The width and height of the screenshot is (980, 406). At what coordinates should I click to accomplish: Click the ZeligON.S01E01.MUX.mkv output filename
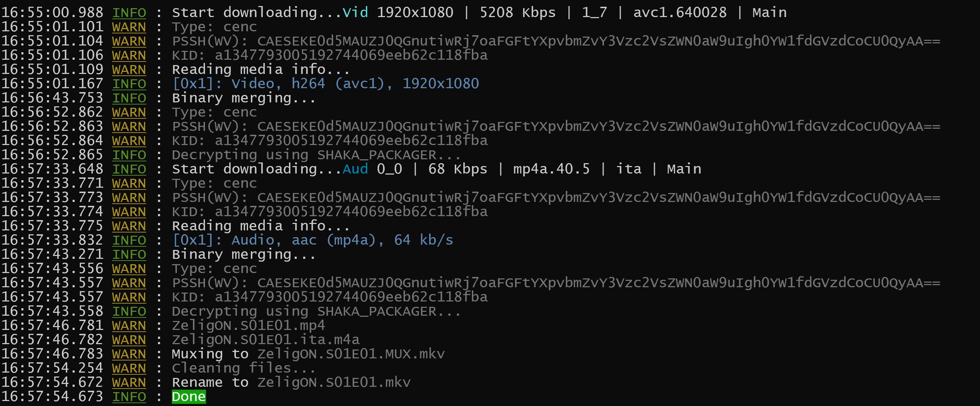pyautogui.click(x=351, y=354)
